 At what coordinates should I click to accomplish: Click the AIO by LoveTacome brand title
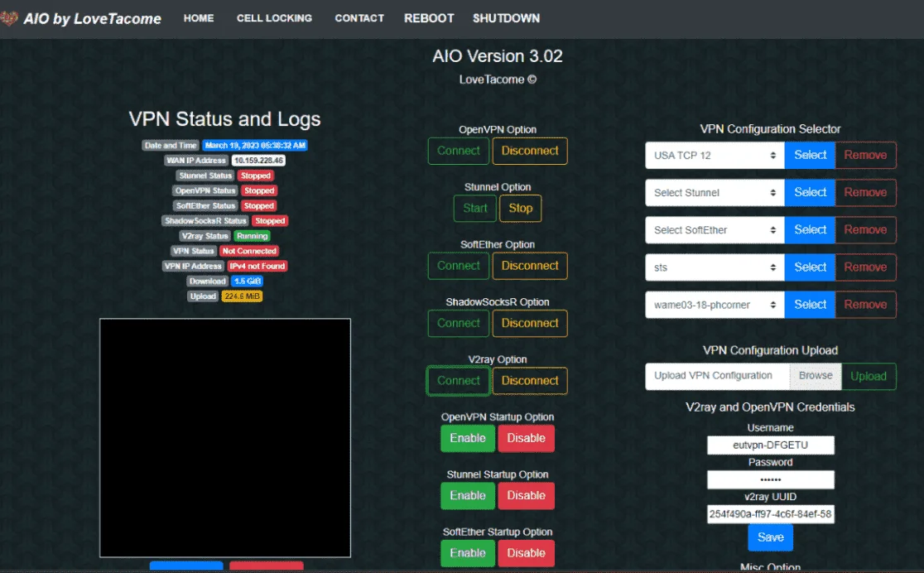tap(93, 19)
